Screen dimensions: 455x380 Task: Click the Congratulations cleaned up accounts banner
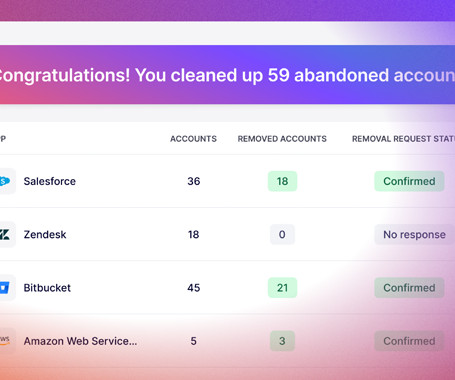pos(227,75)
